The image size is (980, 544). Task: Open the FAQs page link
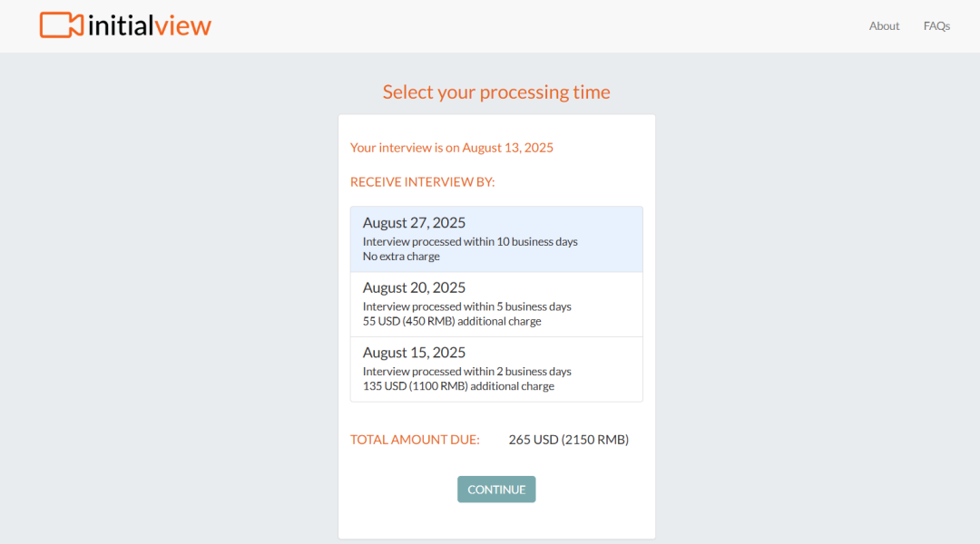[936, 25]
